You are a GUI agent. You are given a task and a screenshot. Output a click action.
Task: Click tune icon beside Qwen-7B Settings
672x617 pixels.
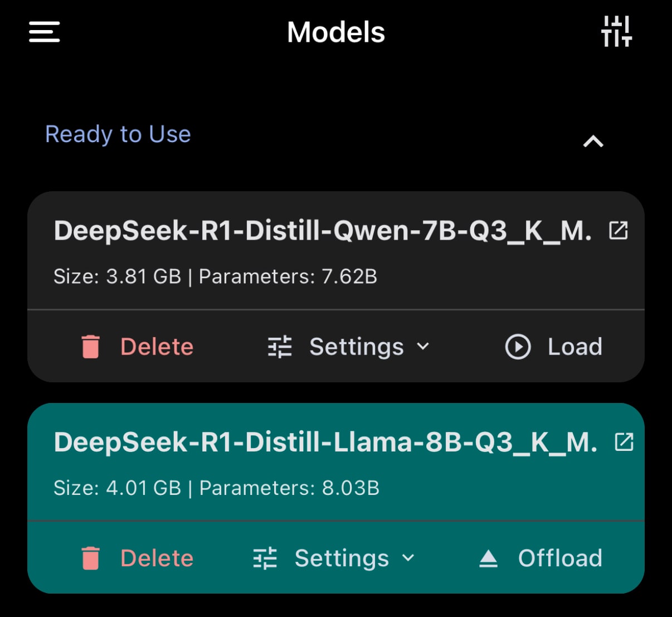[x=280, y=347]
